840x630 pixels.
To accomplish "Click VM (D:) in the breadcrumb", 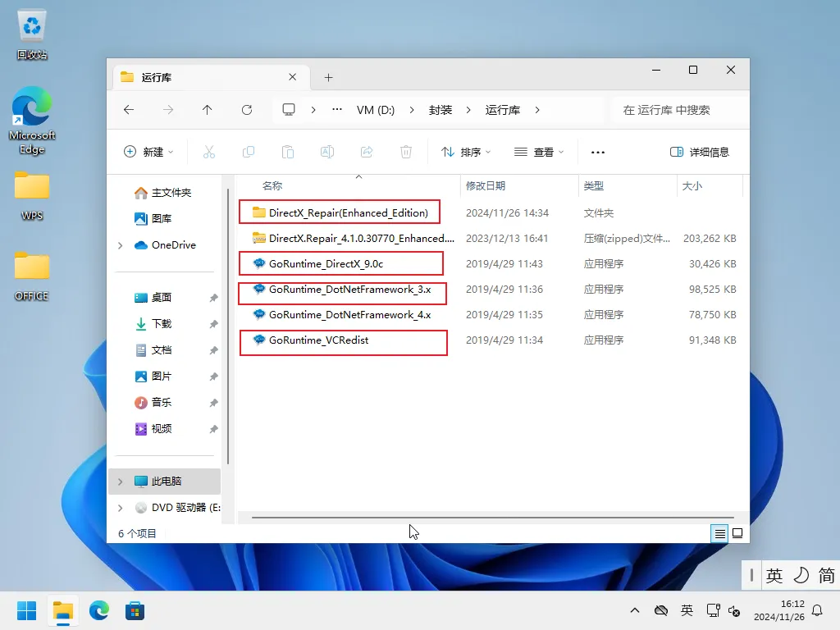I will pyautogui.click(x=376, y=110).
